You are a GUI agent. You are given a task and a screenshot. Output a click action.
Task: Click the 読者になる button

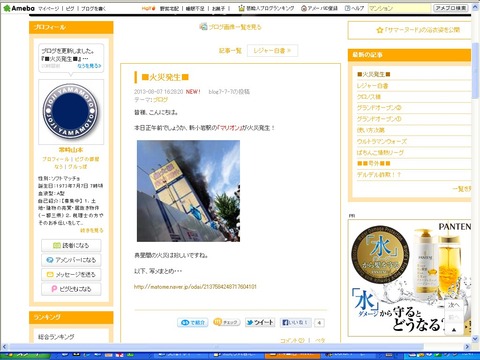click(71, 246)
